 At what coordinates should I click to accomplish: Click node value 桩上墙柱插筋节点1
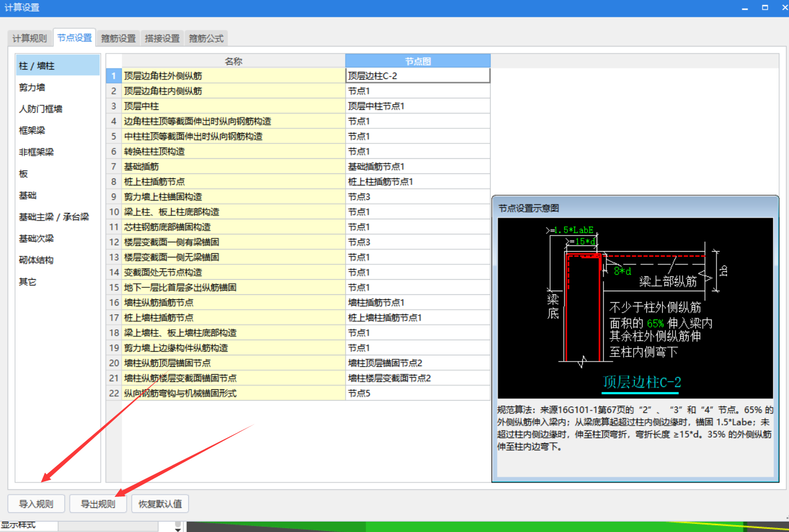point(418,317)
